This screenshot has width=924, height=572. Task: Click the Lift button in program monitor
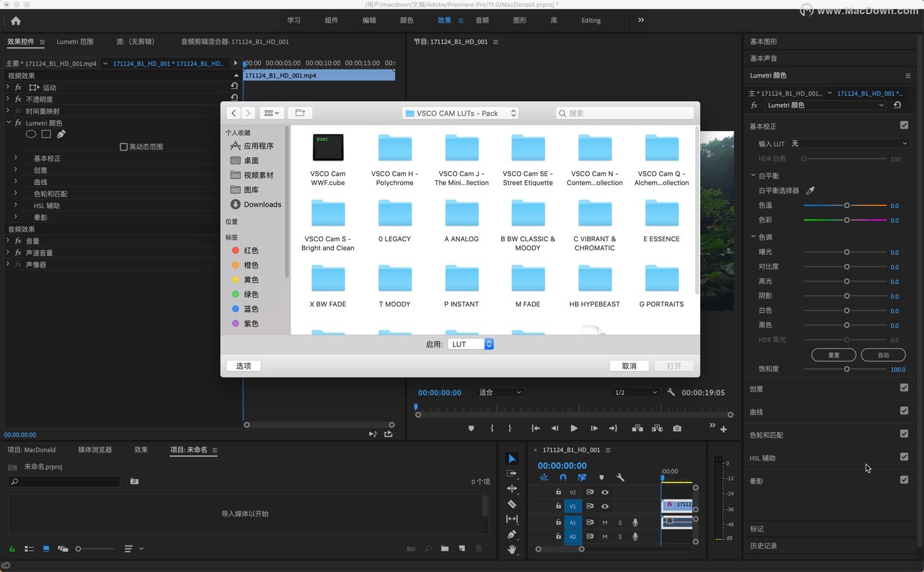637,429
